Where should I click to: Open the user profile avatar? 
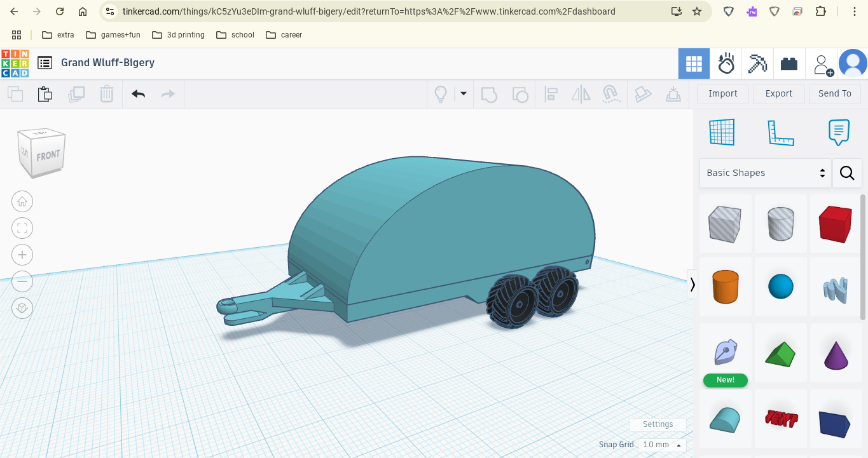[x=853, y=64]
